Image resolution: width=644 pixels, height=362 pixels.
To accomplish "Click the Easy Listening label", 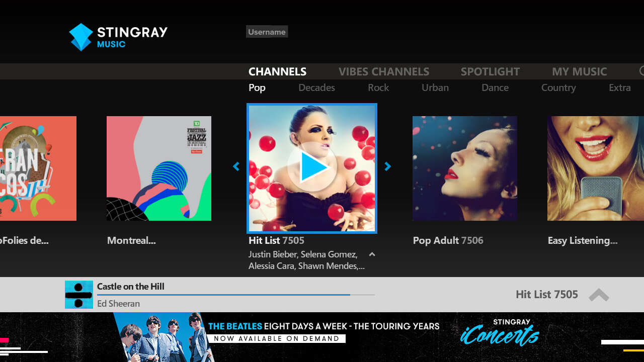I will point(583,241).
